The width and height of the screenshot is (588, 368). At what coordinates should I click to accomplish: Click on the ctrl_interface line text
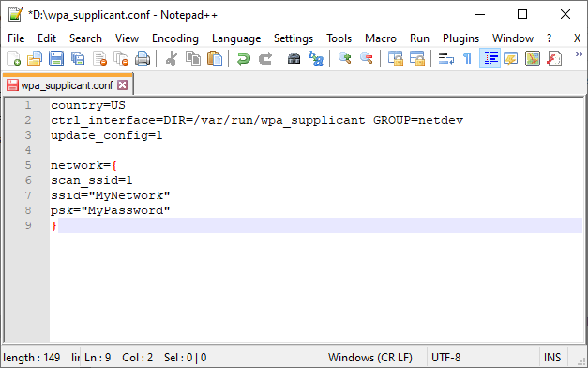tap(257, 120)
